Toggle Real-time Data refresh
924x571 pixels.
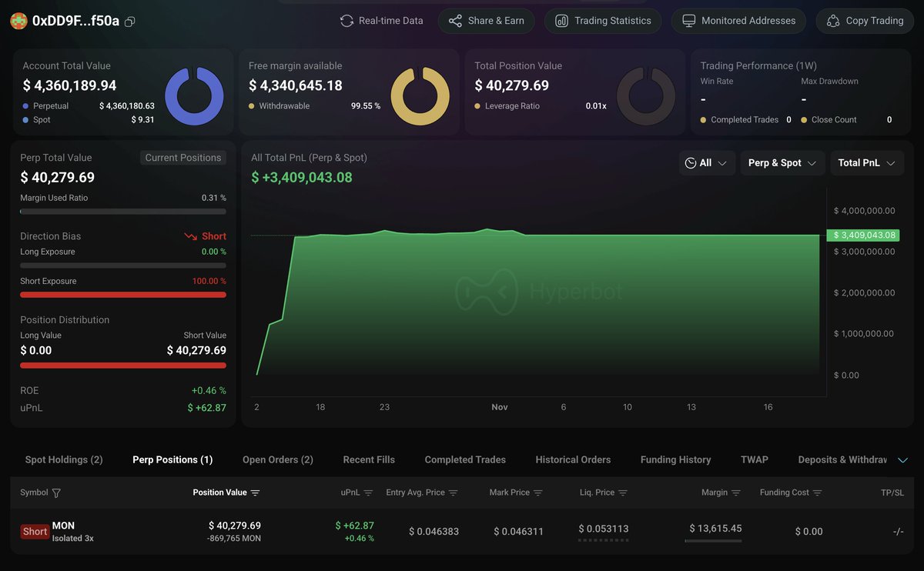[x=382, y=21]
